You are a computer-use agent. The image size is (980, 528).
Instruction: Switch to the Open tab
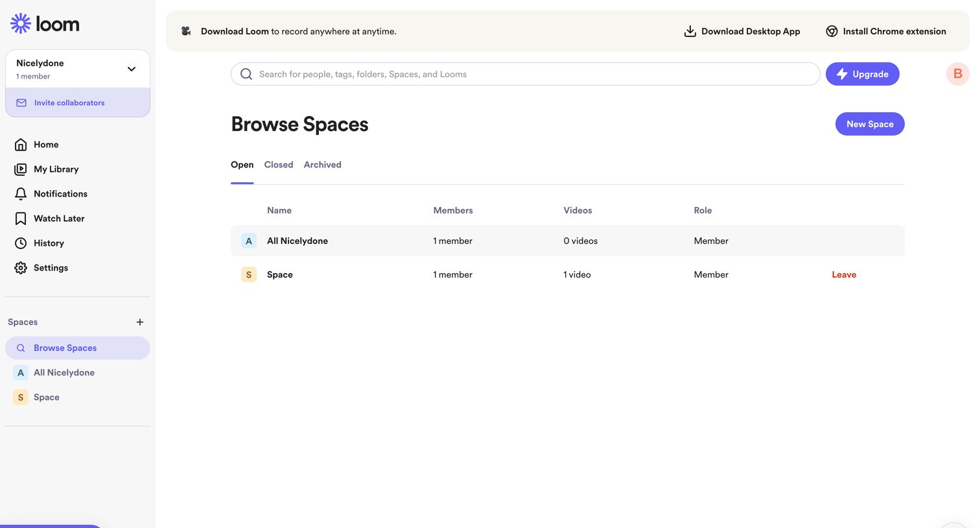click(x=242, y=165)
